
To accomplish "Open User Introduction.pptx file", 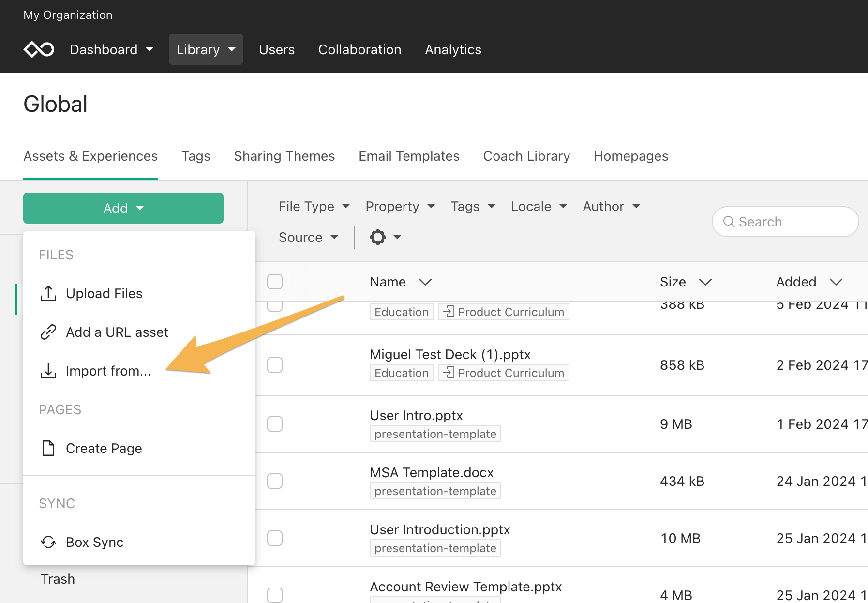I will (x=440, y=529).
